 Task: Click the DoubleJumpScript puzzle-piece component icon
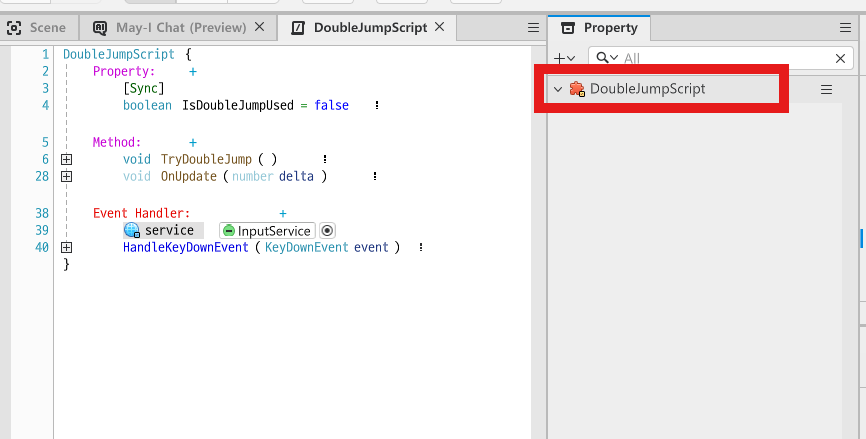point(577,89)
